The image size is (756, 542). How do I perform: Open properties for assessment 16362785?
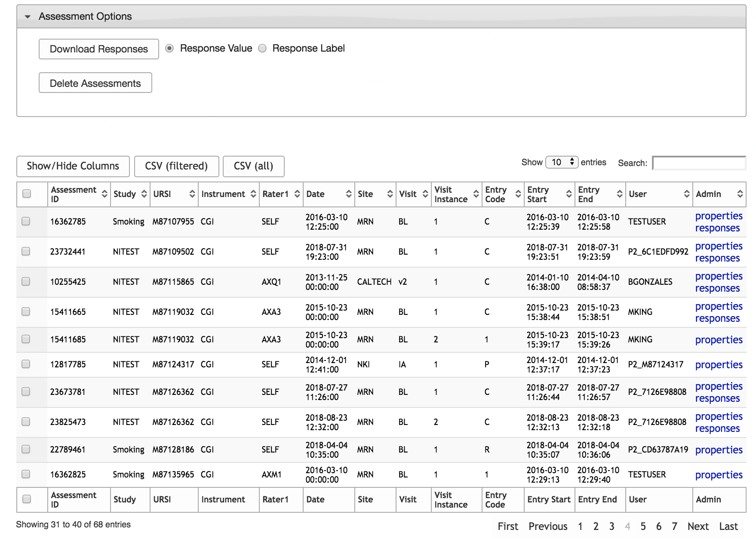coord(719,216)
